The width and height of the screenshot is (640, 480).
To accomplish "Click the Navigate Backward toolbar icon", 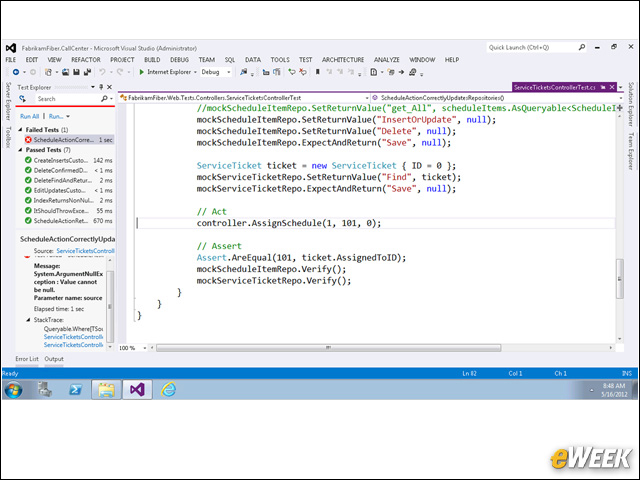I will point(16,72).
